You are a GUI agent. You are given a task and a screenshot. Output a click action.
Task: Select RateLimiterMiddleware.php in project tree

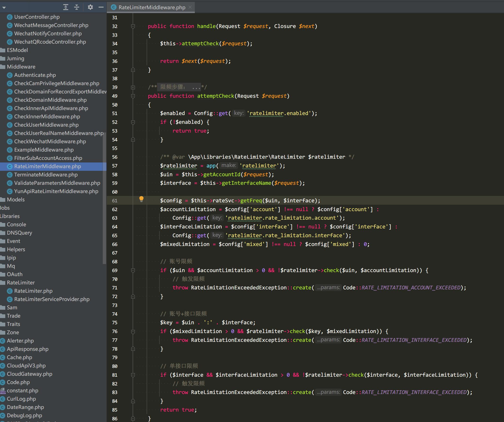(x=47, y=166)
